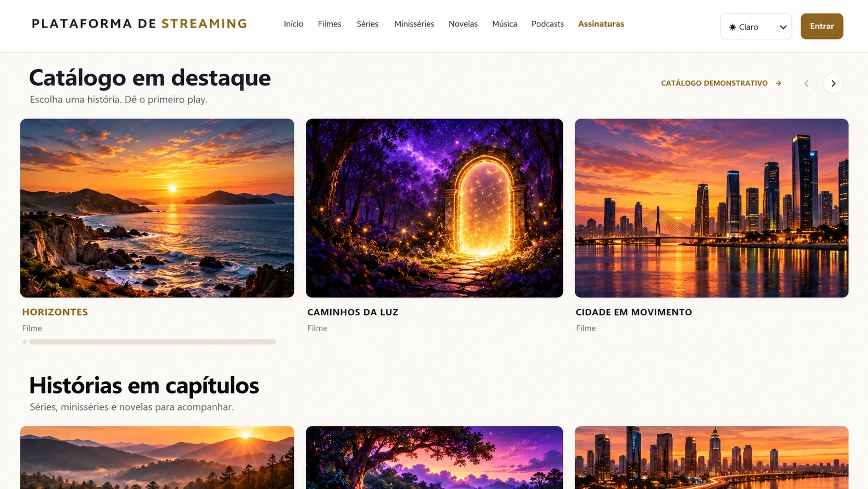This screenshot has height=489, width=868.
Task: Open the Claro theme dropdown
Action: 756,27
